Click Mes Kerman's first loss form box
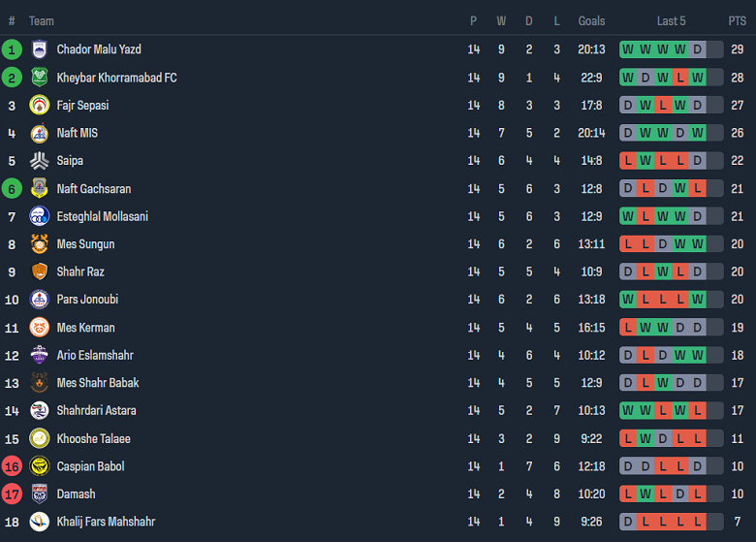Viewport: 756px width, 542px height. 628,328
